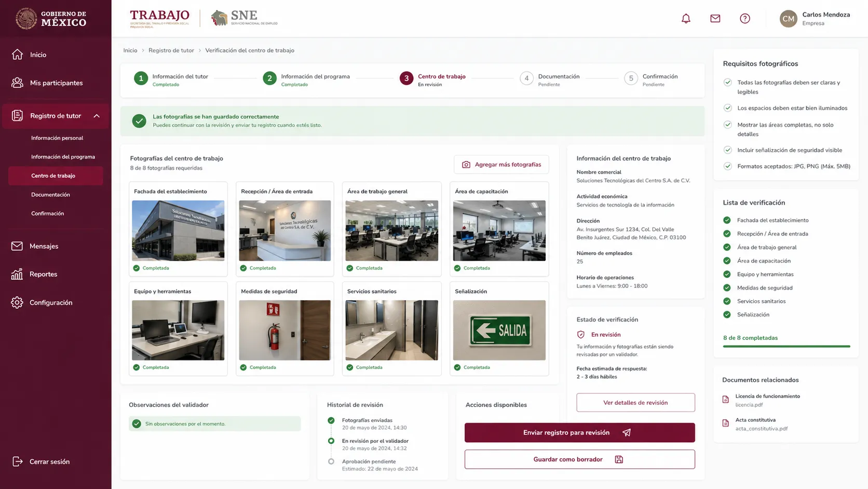Click the Configuración gear icon
This screenshot has height=489, width=868.
pyautogui.click(x=17, y=302)
